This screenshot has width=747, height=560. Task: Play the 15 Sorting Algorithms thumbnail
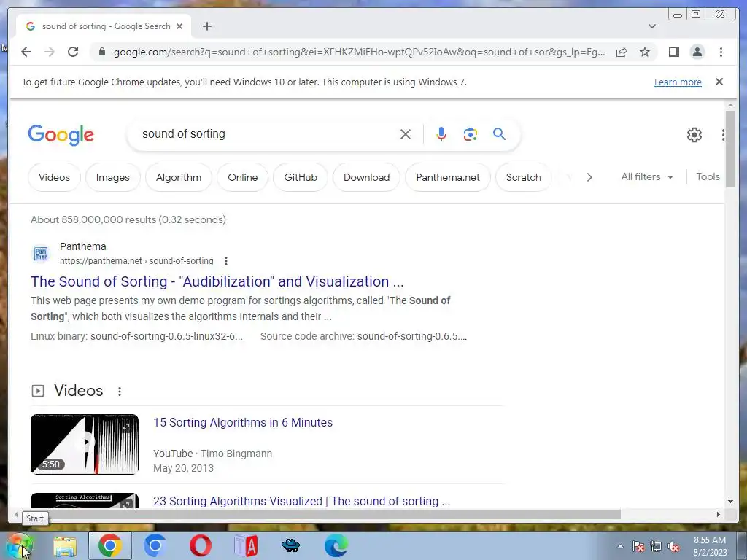(x=85, y=444)
